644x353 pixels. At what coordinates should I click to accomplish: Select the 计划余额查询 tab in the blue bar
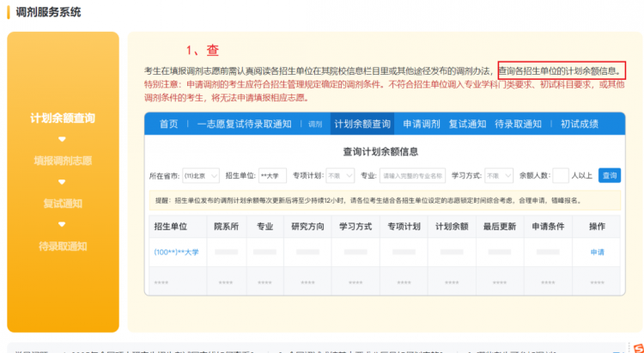pyautogui.click(x=362, y=124)
